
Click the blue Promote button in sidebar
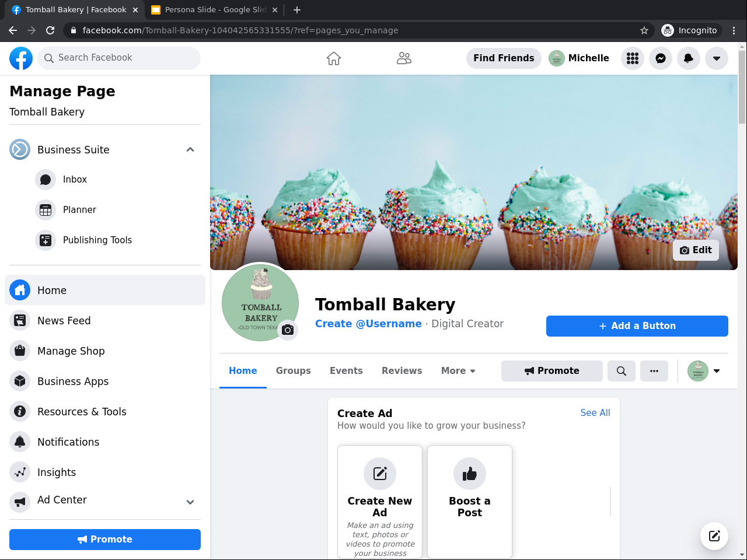[x=105, y=540]
